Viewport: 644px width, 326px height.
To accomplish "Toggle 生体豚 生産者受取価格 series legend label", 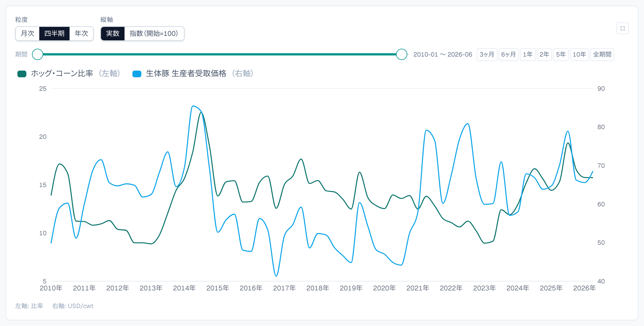I will coord(200,73).
